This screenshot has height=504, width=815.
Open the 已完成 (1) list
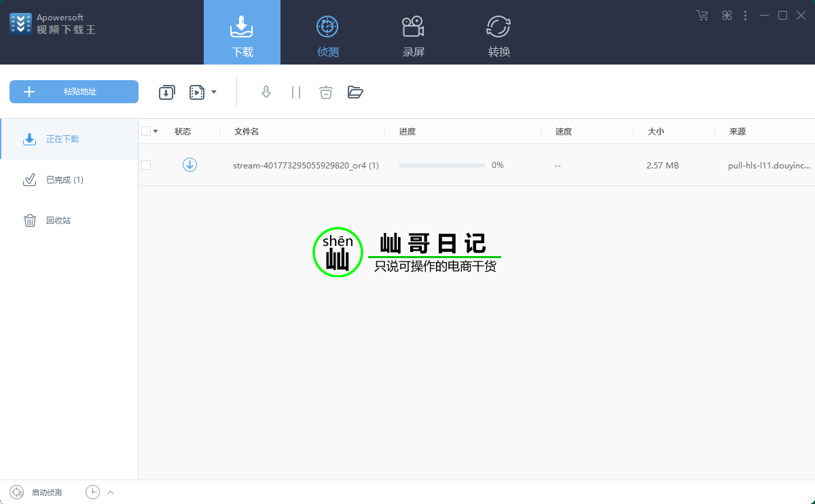click(x=65, y=180)
